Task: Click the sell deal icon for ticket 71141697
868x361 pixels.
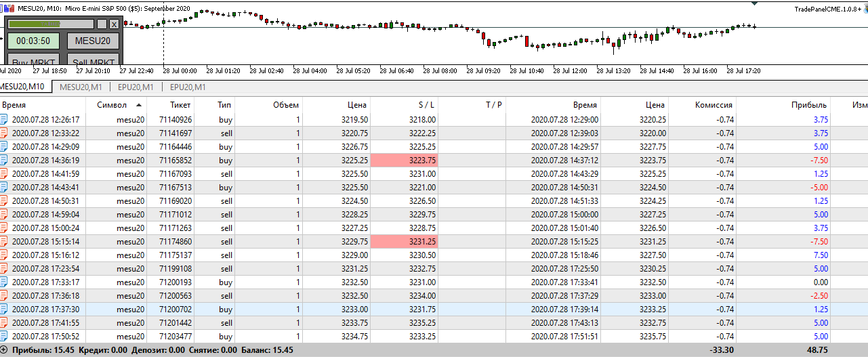Action: point(4,133)
